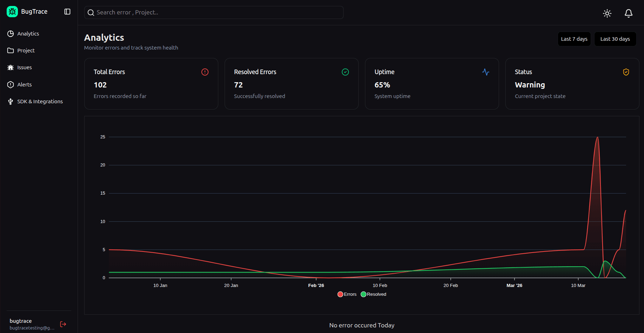
Task: Select the Last 7 days range
Action: tap(574, 39)
